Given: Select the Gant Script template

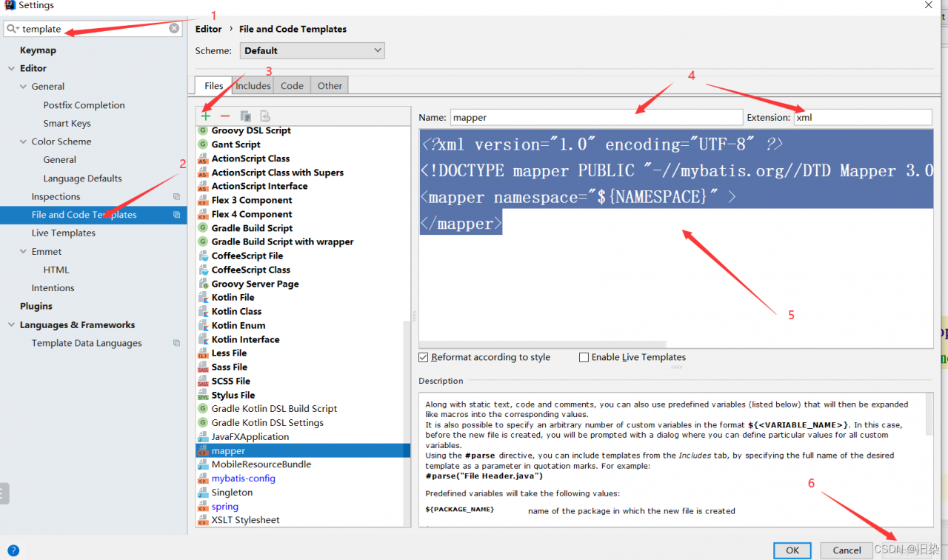Looking at the screenshot, I should (236, 144).
